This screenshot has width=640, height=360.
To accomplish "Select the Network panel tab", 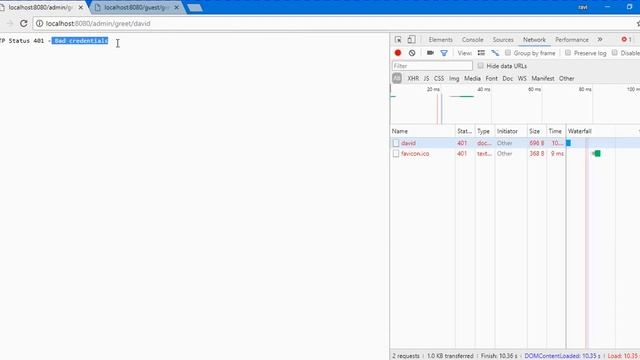I will point(534,40).
